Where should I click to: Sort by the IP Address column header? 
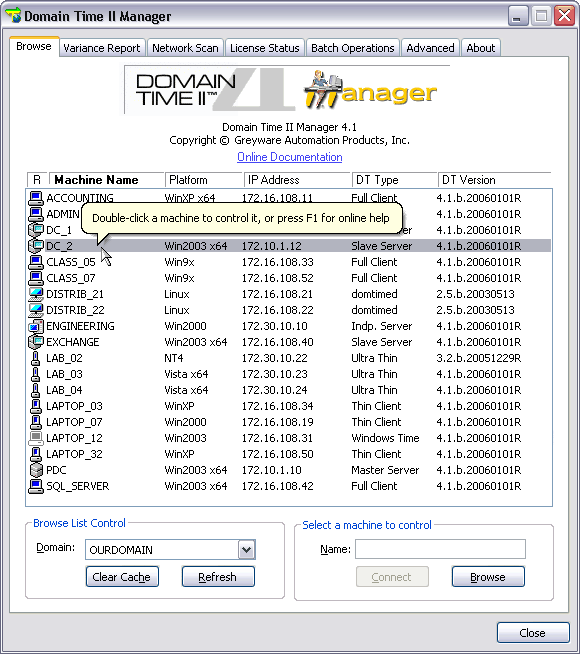297,180
